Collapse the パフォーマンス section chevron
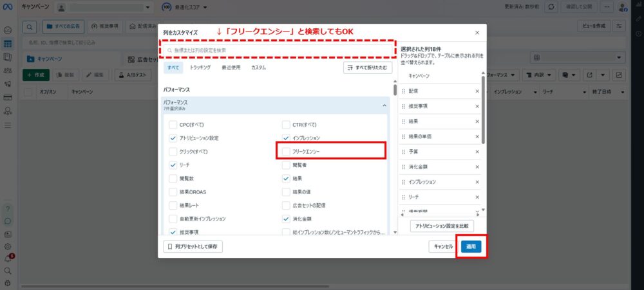644x290 pixels. [384, 105]
